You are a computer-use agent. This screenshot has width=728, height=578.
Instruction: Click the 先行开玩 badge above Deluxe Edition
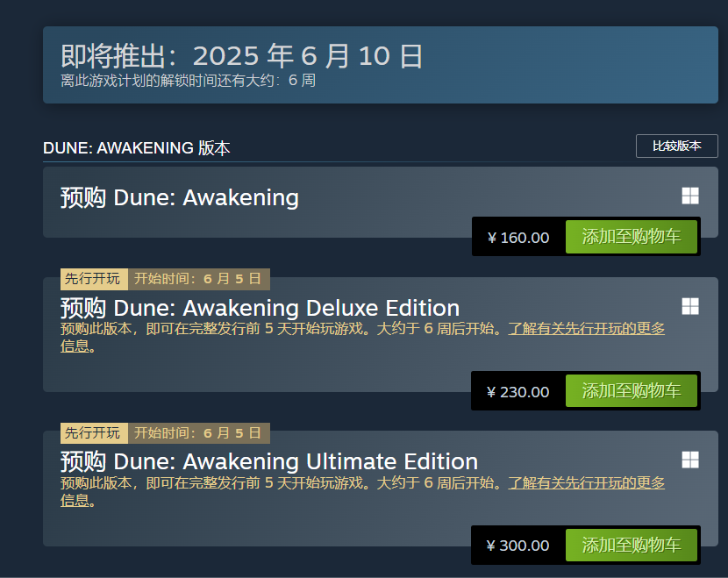click(x=93, y=279)
